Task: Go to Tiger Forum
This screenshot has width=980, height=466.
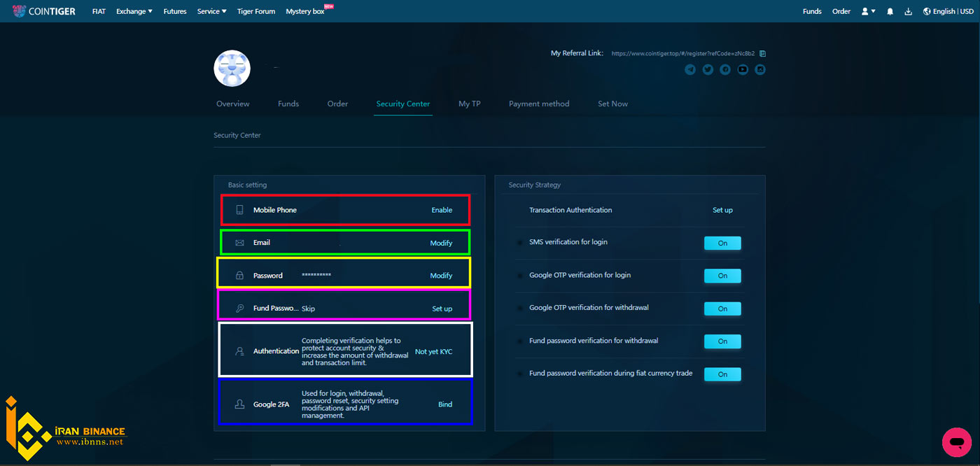Action: click(x=256, y=11)
